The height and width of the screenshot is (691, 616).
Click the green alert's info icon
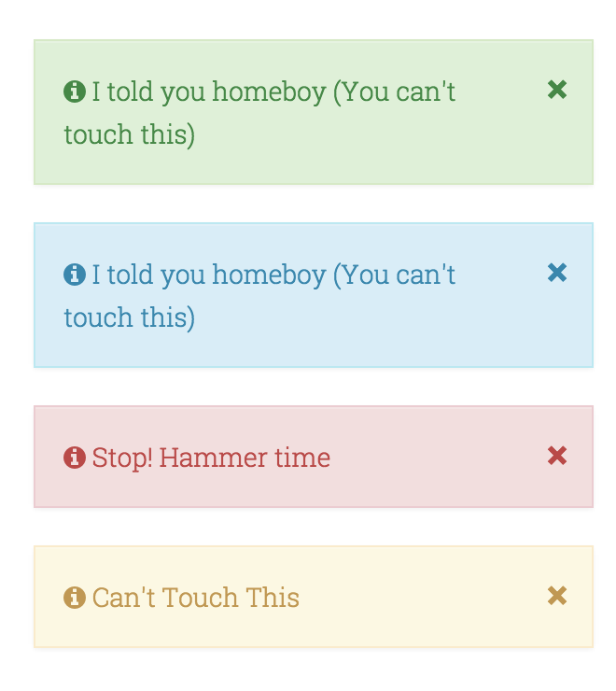pos(75,92)
